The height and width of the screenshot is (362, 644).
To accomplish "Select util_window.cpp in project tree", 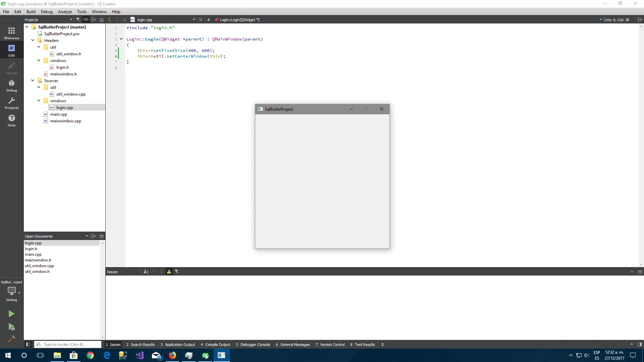I will tap(71, 94).
